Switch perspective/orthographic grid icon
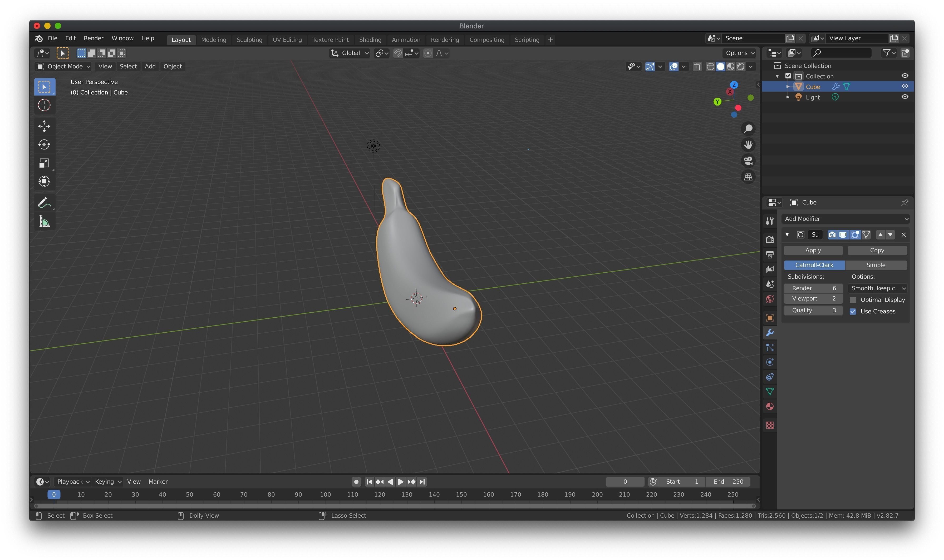 click(x=748, y=177)
